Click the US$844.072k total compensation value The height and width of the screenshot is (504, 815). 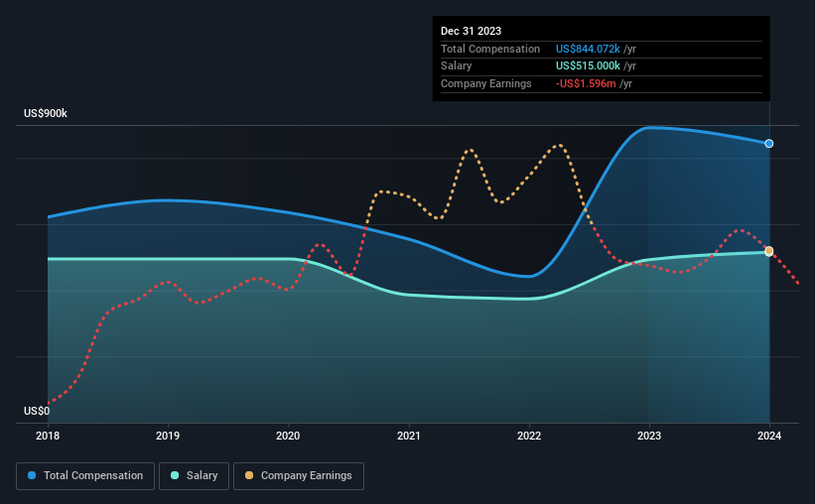[x=588, y=49]
